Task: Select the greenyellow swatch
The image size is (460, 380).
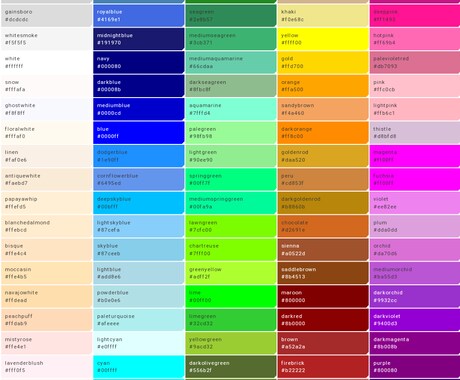Action: coord(231,273)
